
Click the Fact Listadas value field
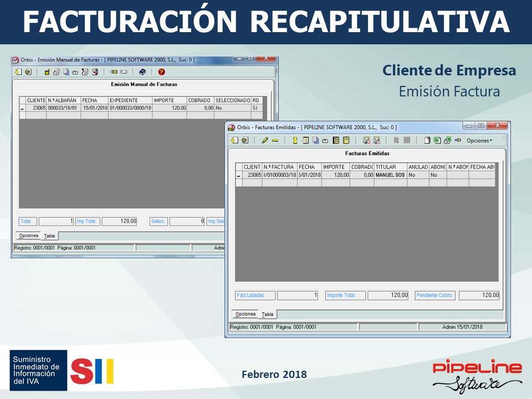tap(298, 295)
